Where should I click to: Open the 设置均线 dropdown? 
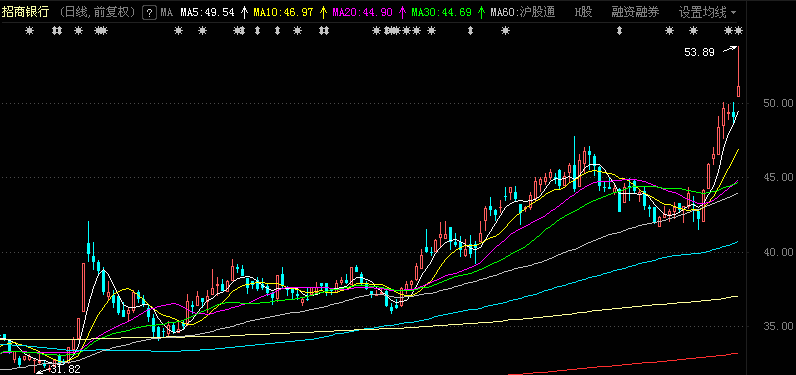pos(708,12)
